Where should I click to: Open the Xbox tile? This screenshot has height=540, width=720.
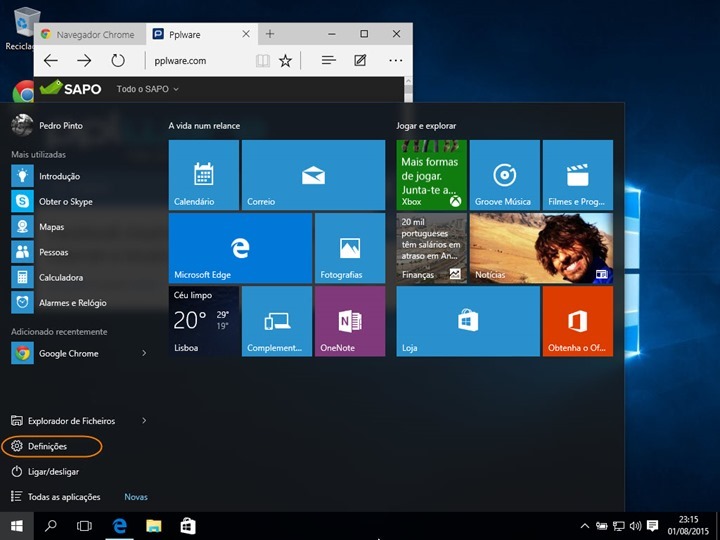431,175
